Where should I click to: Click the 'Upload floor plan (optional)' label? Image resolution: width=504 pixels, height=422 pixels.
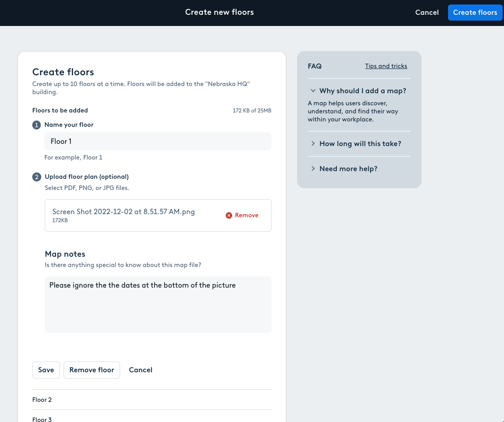[87, 177]
